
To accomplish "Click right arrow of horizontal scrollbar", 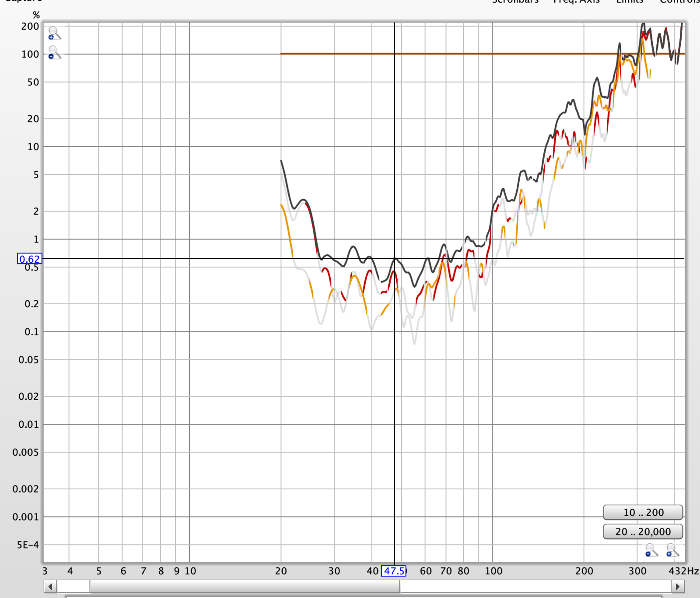I will pos(678,587).
